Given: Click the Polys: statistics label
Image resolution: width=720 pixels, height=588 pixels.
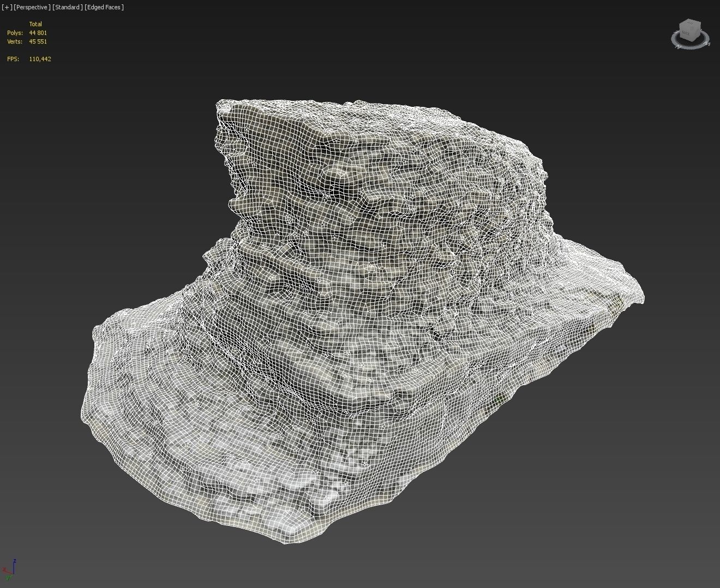Looking at the screenshot, I should coord(15,33).
